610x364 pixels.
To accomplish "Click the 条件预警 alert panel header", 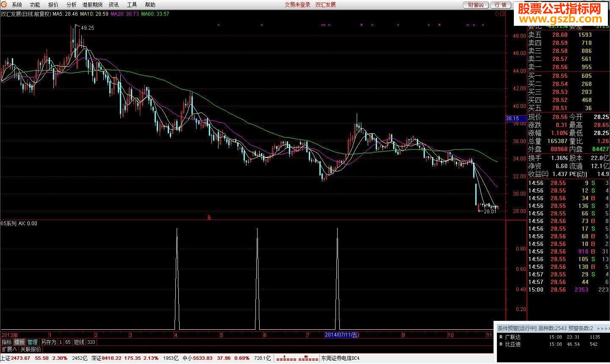I will coord(552,328).
